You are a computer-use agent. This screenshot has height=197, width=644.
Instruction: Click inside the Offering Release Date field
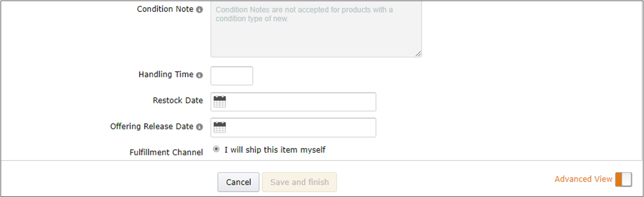click(301, 128)
